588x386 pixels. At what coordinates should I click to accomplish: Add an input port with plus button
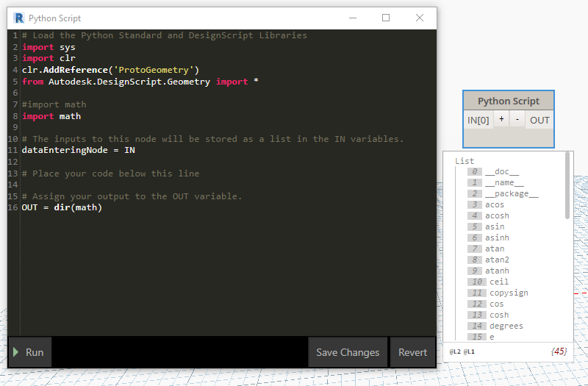click(501, 119)
